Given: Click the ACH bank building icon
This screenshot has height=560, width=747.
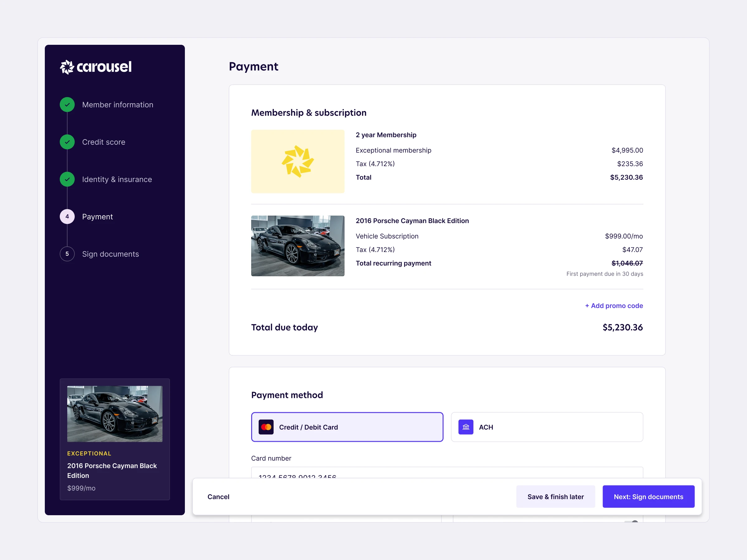Looking at the screenshot, I should pyautogui.click(x=466, y=427).
